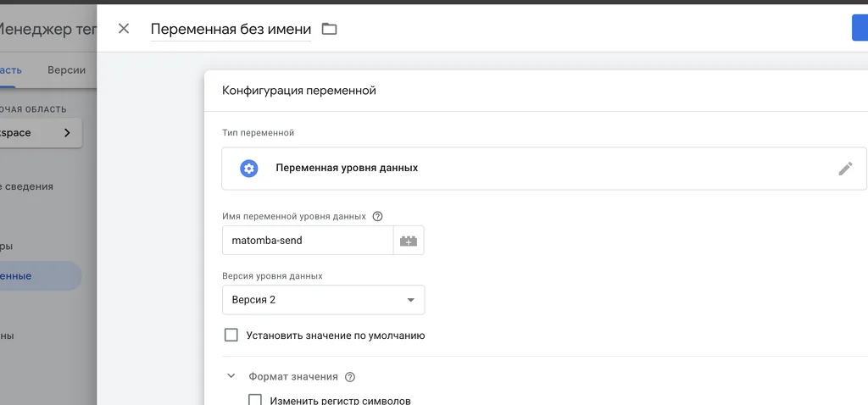Open the 'Версия 2' dropdown

click(323, 300)
